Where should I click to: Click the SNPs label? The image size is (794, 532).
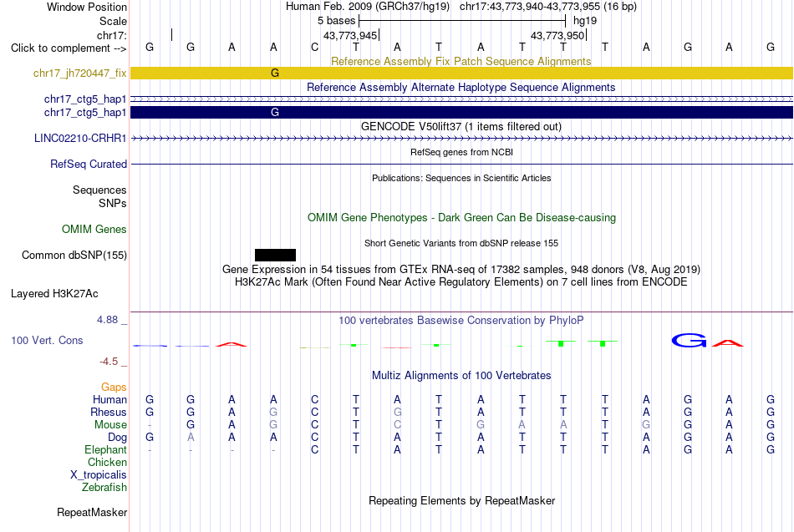point(113,203)
